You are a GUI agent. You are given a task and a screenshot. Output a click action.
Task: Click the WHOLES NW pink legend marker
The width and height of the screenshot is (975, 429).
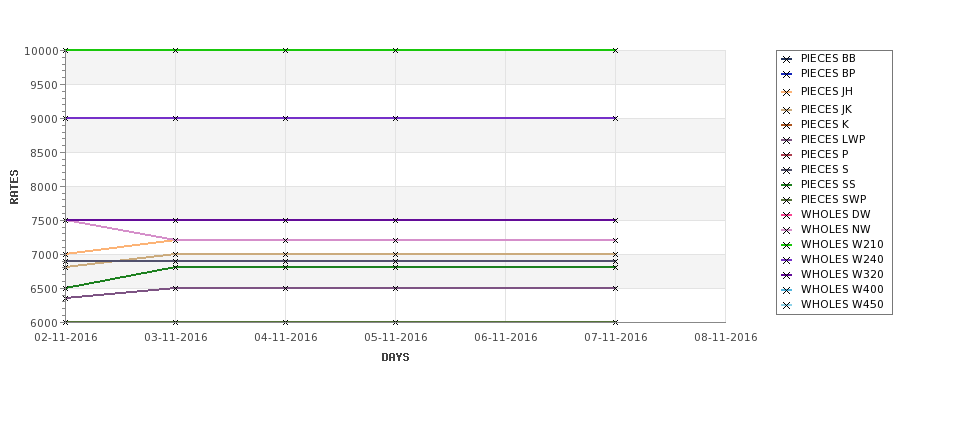pos(787,230)
